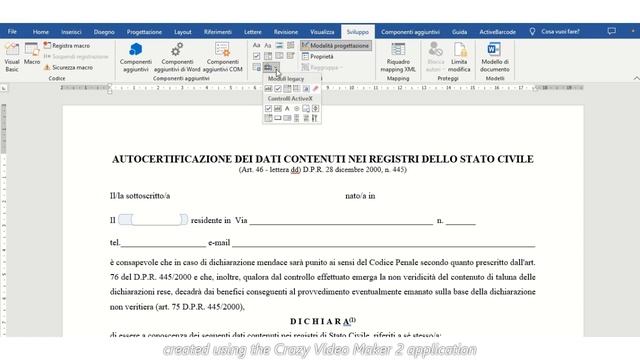Click Limita modifica button
The height and width of the screenshot is (360, 640).
tap(459, 58)
